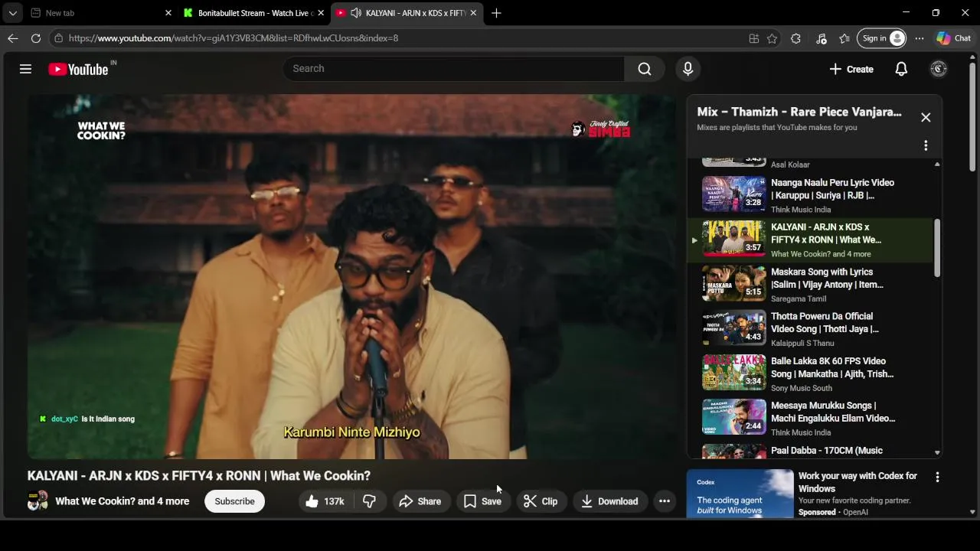Open browser Settings and more ellipsis
Viewport: 980px width, 551px height.
point(920,38)
